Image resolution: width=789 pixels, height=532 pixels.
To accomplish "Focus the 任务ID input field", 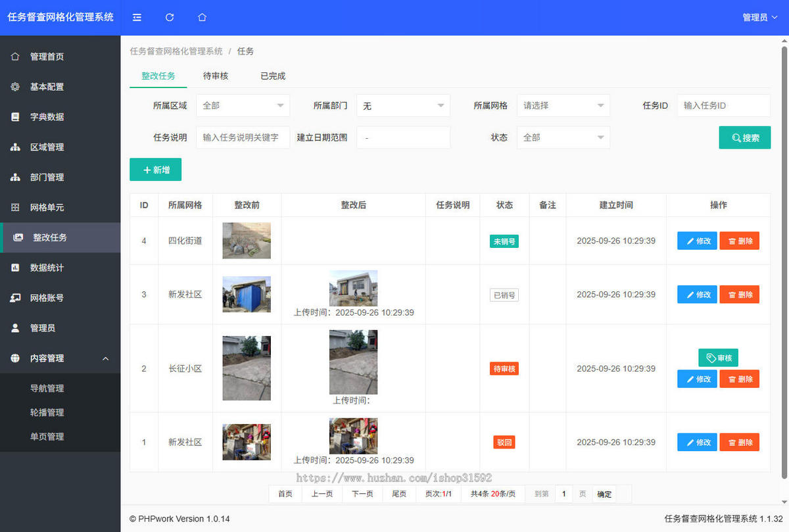I will 723,105.
